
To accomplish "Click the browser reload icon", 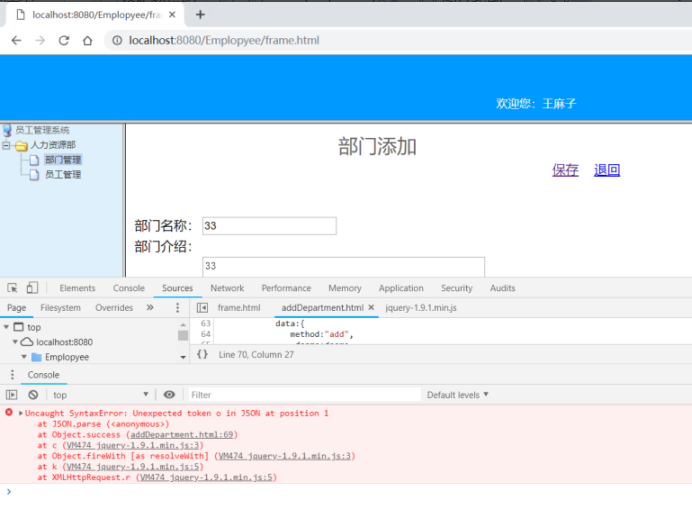I will [x=64, y=41].
